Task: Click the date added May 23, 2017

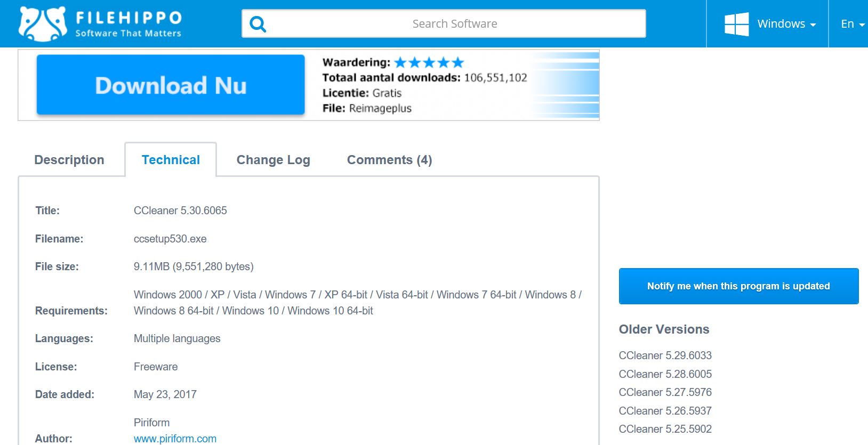Action: [x=165, y=394]
